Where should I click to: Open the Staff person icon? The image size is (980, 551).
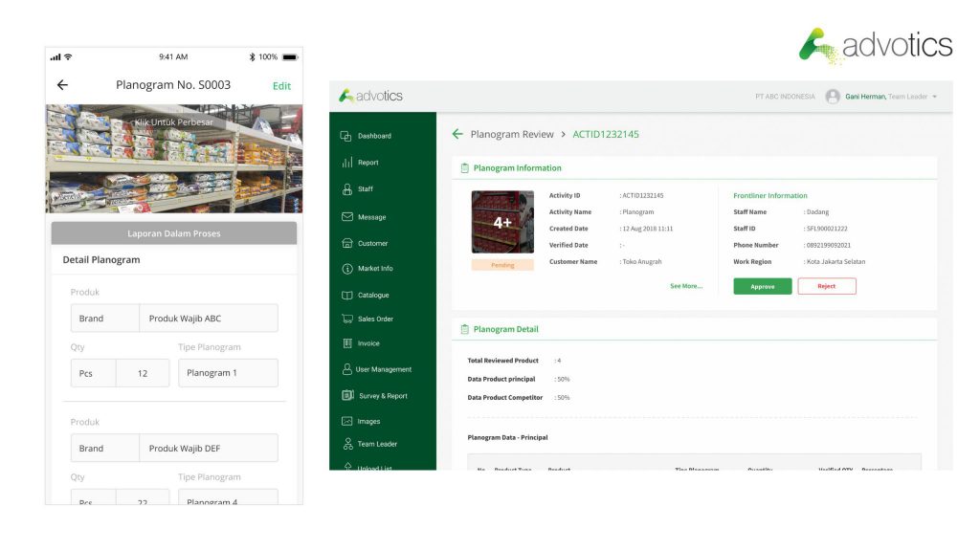pos(346,189)
